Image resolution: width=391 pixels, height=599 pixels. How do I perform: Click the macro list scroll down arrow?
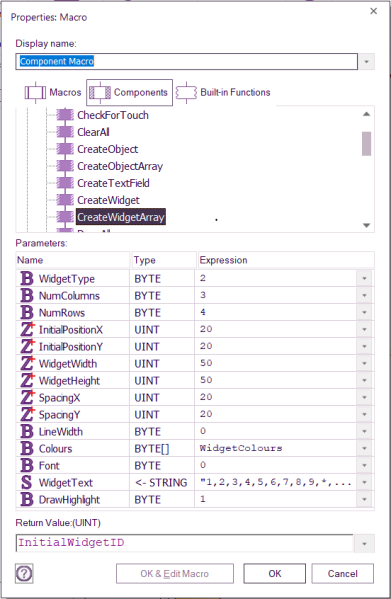pos(366,225)
